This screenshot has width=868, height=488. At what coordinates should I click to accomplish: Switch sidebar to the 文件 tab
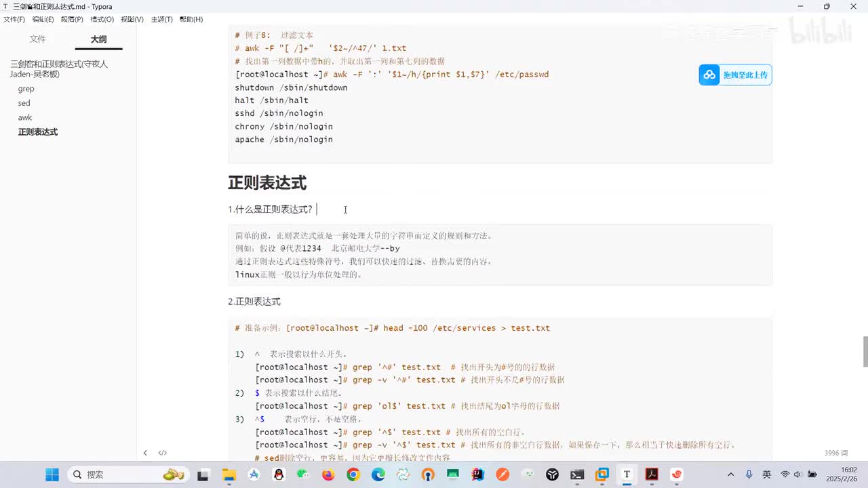(x=37, y=39)
